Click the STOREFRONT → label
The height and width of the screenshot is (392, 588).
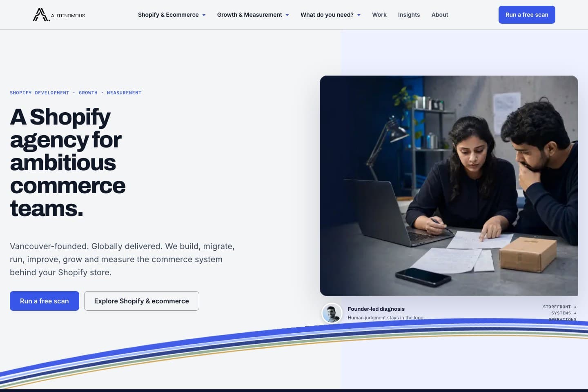pyautogui.click(x=560, y=307)
